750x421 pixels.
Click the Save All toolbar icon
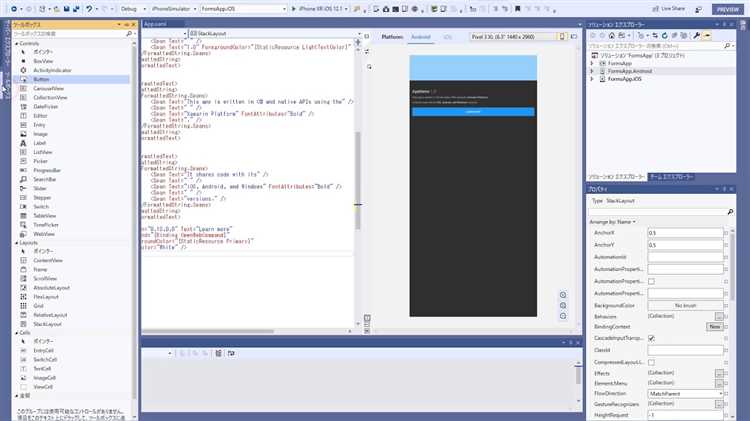tap(76, 9)
